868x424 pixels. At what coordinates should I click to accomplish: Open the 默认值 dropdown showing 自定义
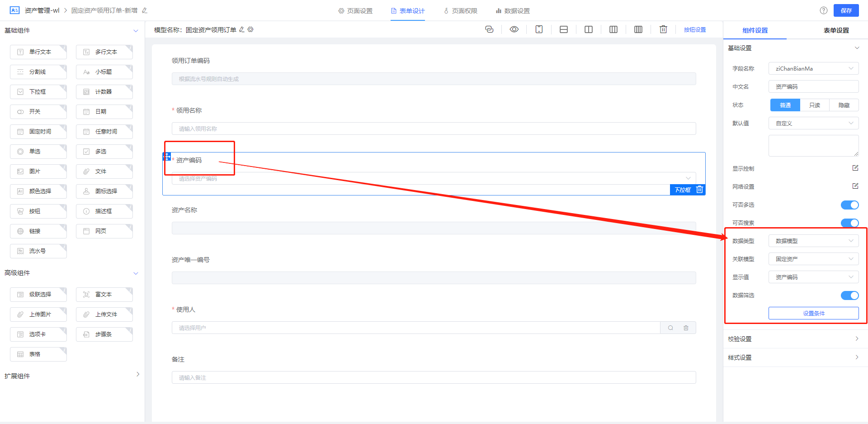click(x=813, y=123)
